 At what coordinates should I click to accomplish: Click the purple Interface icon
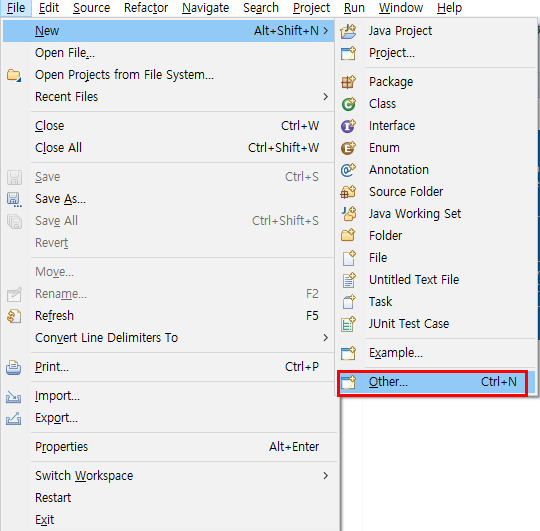pos(348,126)
